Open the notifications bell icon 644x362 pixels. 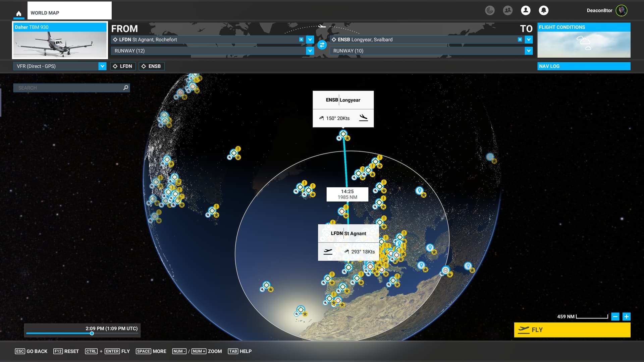pos(543,10)
